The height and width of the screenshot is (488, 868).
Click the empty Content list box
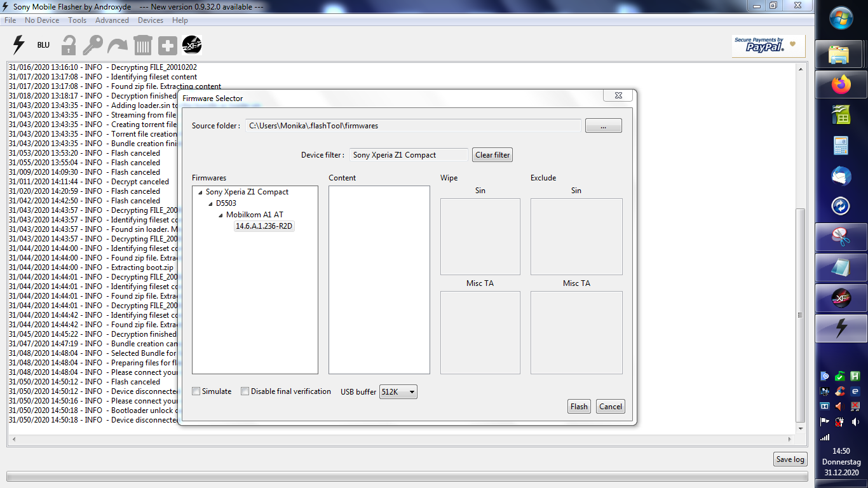click(379, 280)
